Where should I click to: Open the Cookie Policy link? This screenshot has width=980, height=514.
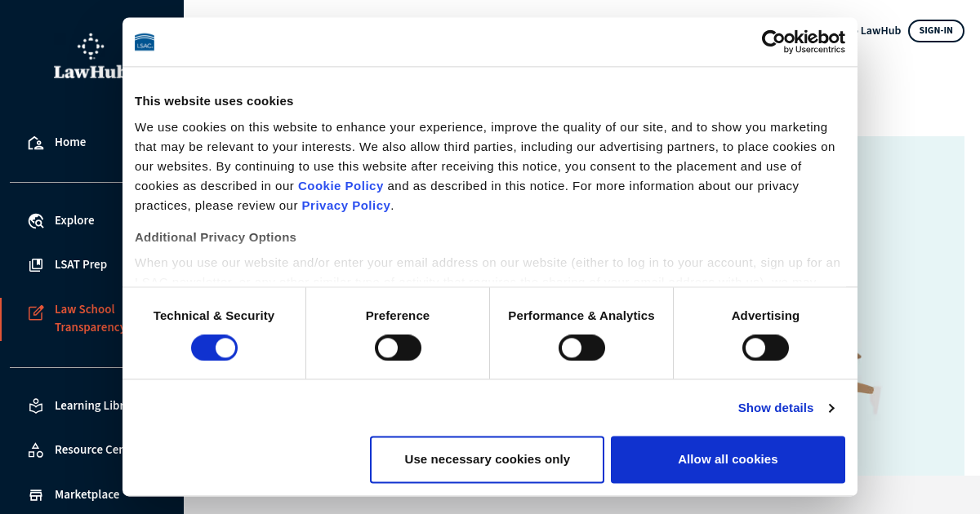pos(341,186)
